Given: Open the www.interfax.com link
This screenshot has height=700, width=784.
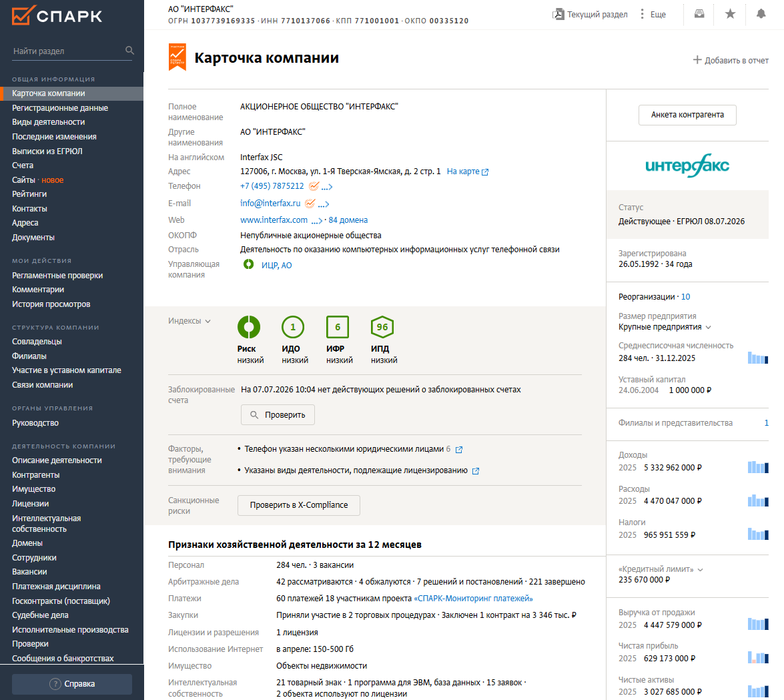Looking at the screenshot, I should [274, 220].
